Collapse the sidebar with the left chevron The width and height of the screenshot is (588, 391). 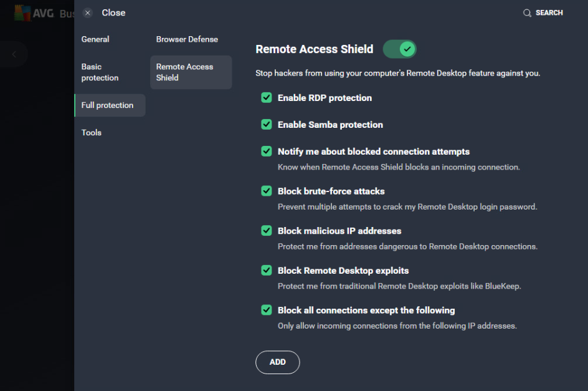tap(13, 54)
